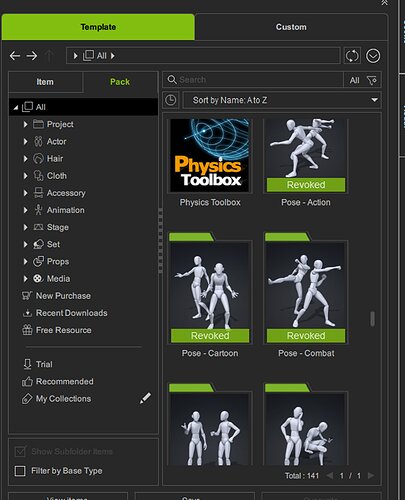The image size is (405, 500).
Task: Edit My Collections with pencil icon
Action: [x=145, y=398]
